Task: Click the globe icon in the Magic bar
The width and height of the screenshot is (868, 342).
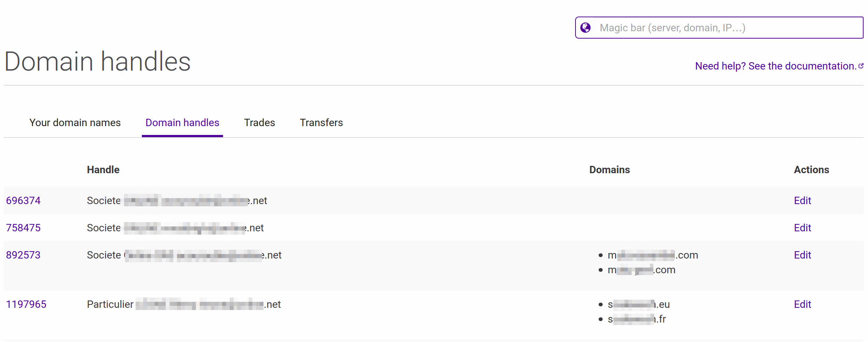Action: coord(585,28)
